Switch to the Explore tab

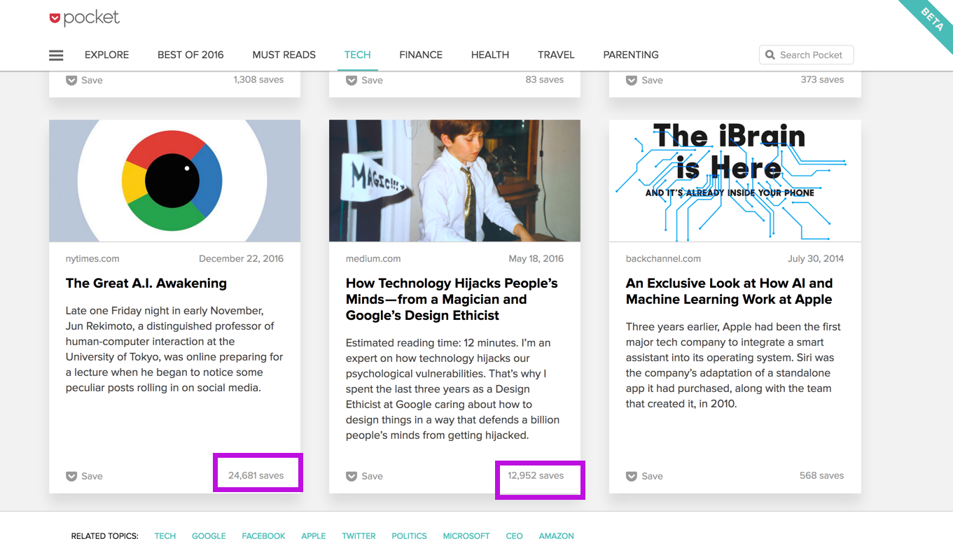(x=107, y=55)
